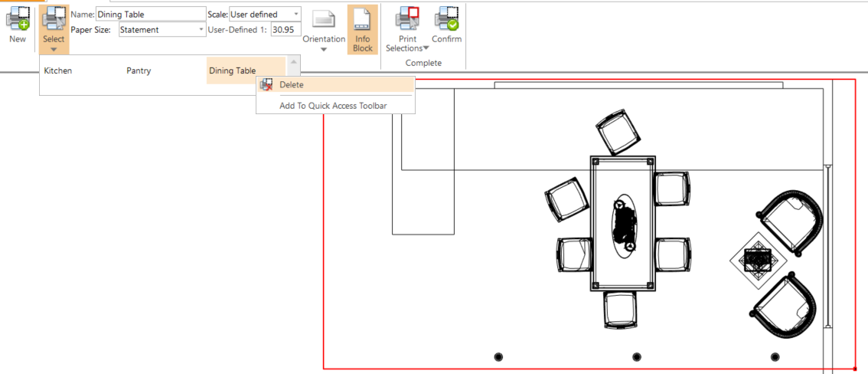This screenshot has height=374, width=868.
Task: Click the User-Defined 1 value field
Action: click(x=286, y=30)
